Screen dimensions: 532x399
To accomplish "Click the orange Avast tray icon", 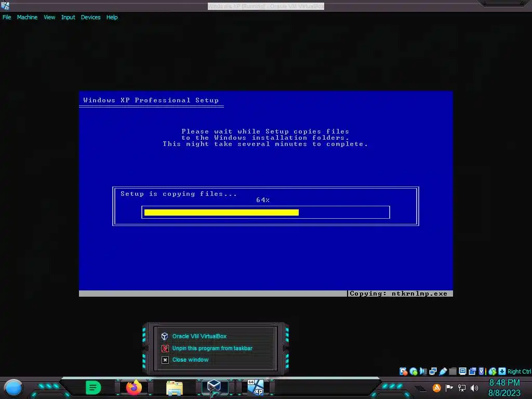I will tap(436, 388).
